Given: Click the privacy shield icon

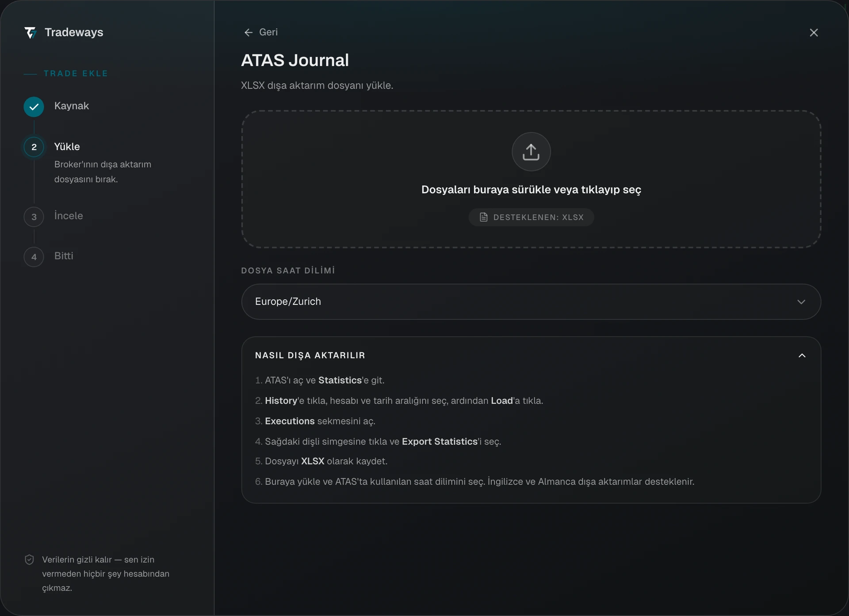Looking at the screenshot, I should [x=29, y=560].
